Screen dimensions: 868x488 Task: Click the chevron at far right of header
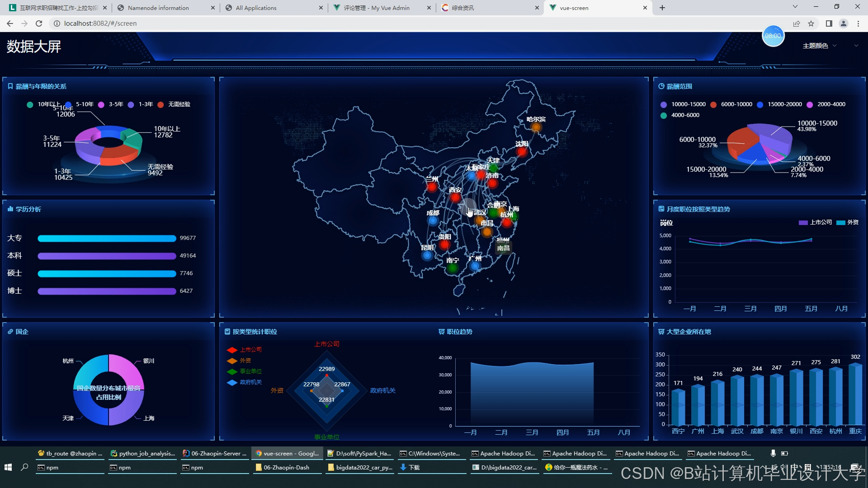(x=856, y=46)
